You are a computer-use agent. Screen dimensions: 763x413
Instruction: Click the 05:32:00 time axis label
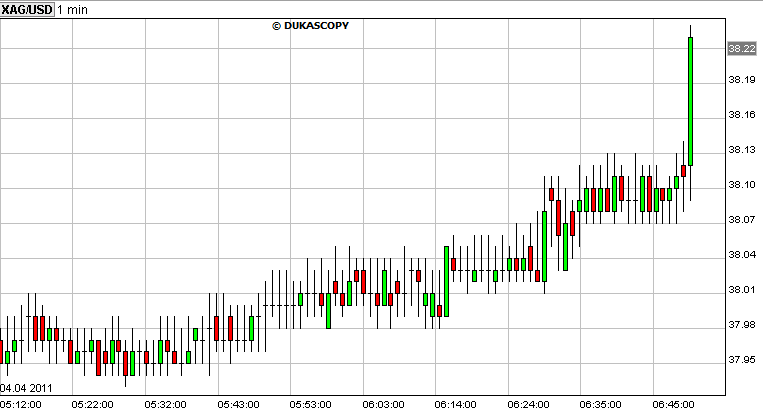[x=165, y=404]
